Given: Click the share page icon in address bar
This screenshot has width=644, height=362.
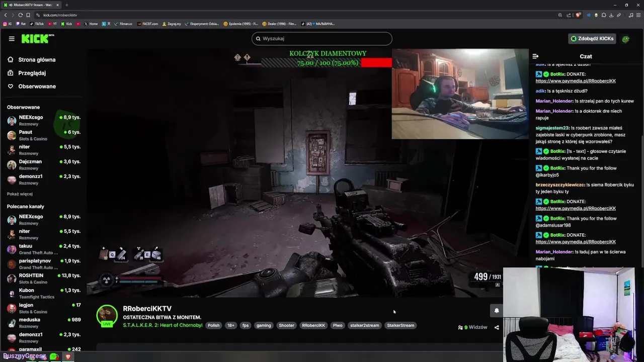Looking at the screenshot, I should click(568, 15).
